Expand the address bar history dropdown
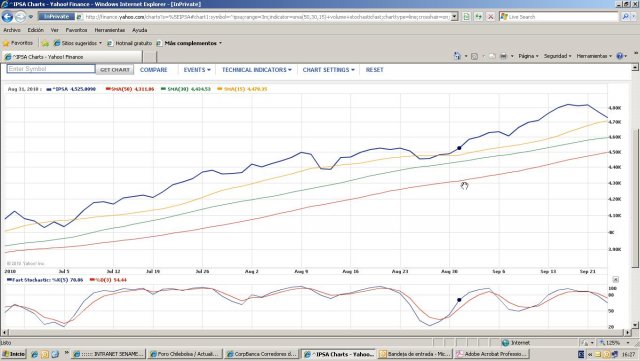Screen dimensions: 640x361 [454, 17]
